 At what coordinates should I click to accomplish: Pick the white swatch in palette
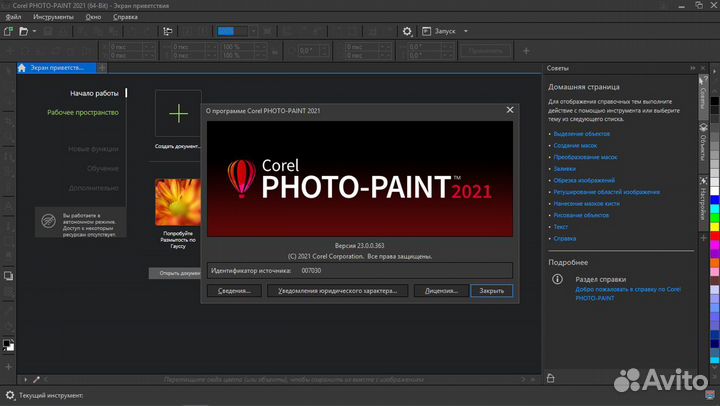coord(715,190)
